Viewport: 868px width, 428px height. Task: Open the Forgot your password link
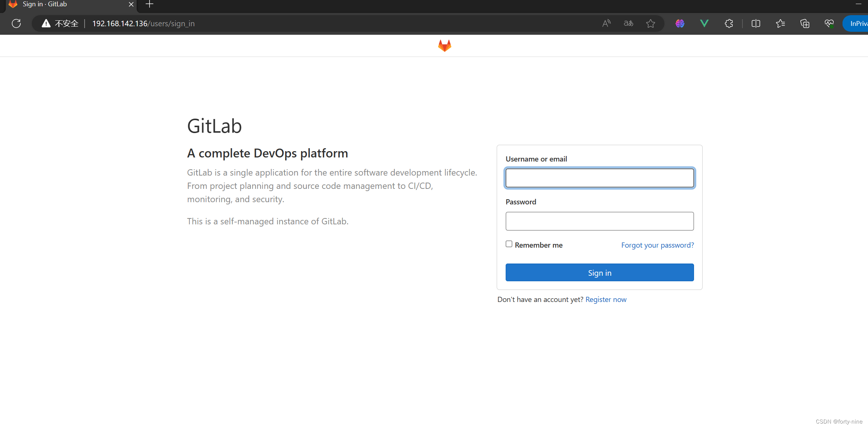pyautogui.click(x=657, y=245)
